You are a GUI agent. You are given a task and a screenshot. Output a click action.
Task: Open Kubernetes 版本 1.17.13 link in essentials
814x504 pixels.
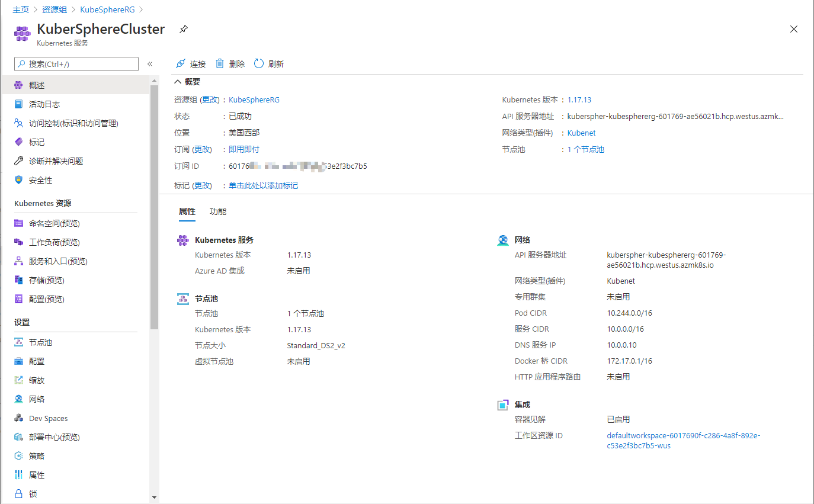pyautogui.click(x=579, y=99)
